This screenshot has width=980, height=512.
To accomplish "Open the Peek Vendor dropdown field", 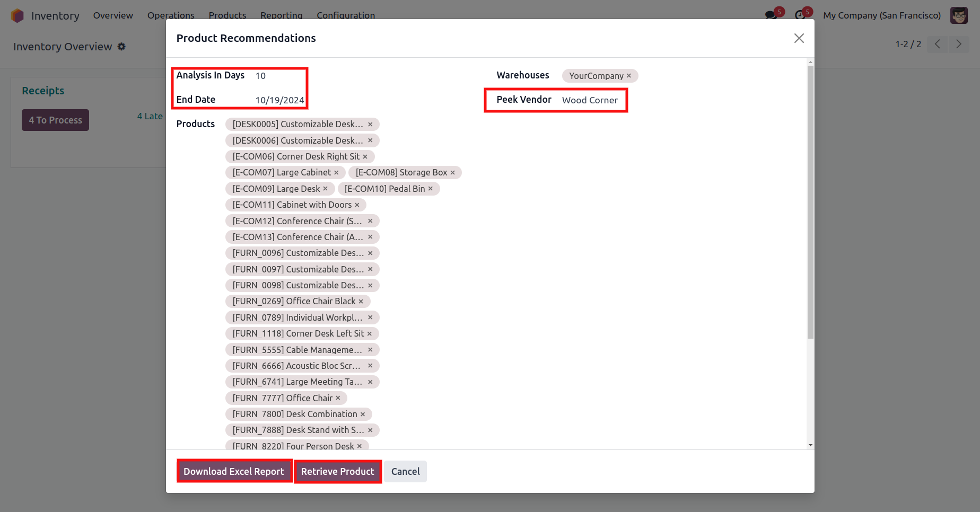I will [591, 100].
